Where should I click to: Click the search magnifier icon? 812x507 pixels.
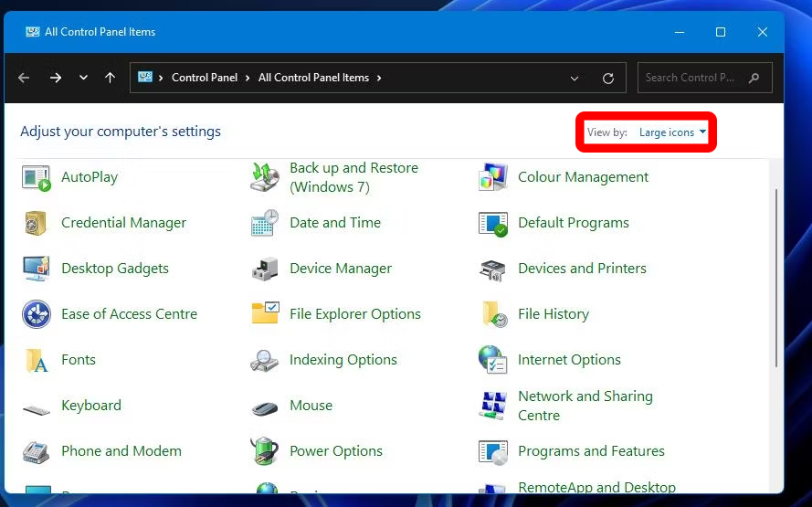click(754, 78)
